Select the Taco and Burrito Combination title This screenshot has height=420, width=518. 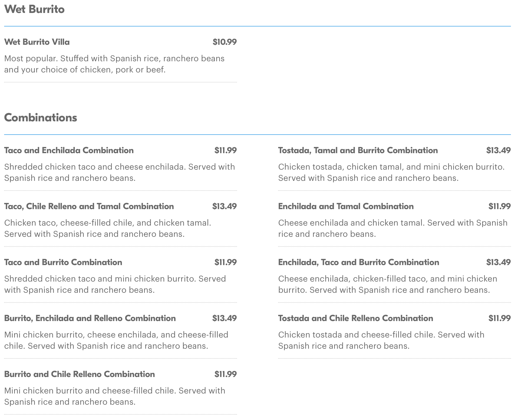63,262
